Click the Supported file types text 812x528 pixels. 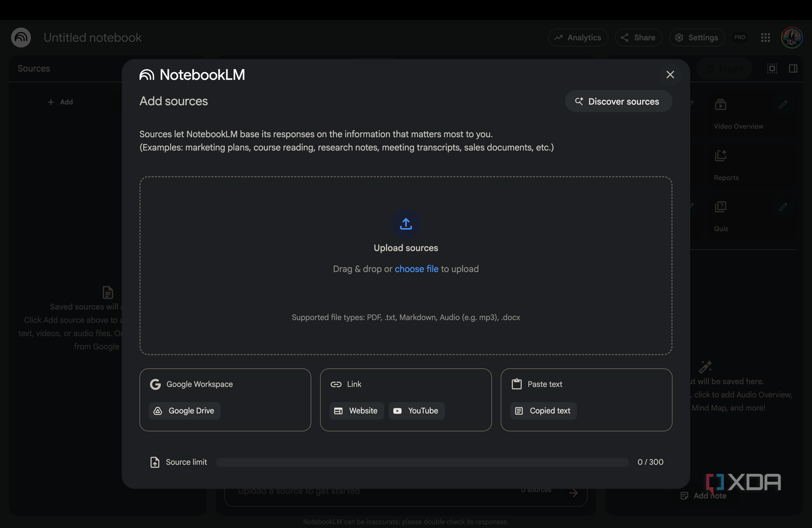tap(406, 317)
